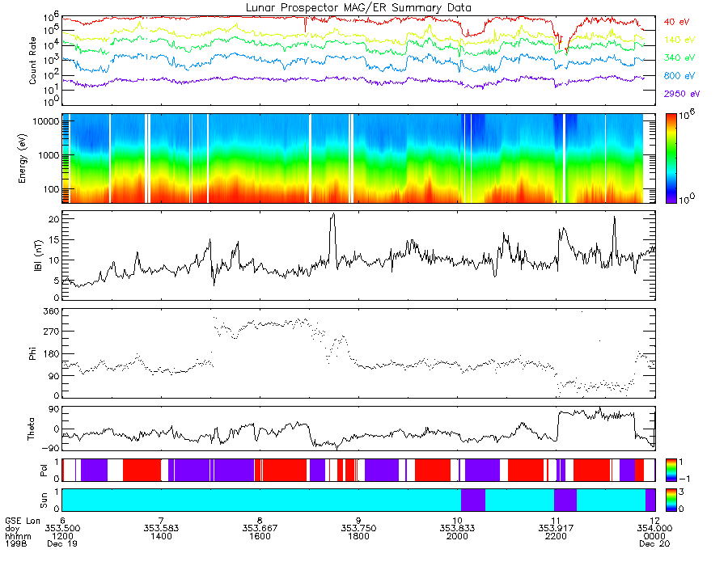Click the Count Rate axis label
Image resolution: width=728 pixels, height=566 pixels.
[x=32, y=61]
